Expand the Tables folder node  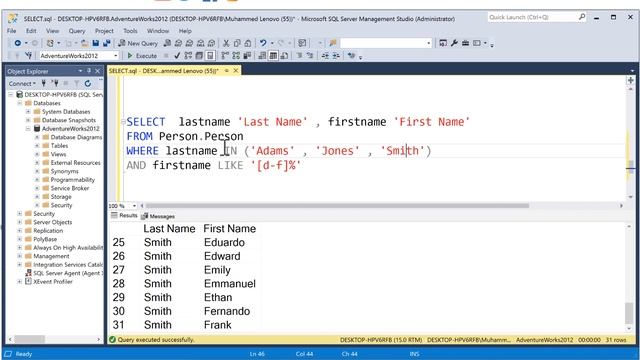37,146
